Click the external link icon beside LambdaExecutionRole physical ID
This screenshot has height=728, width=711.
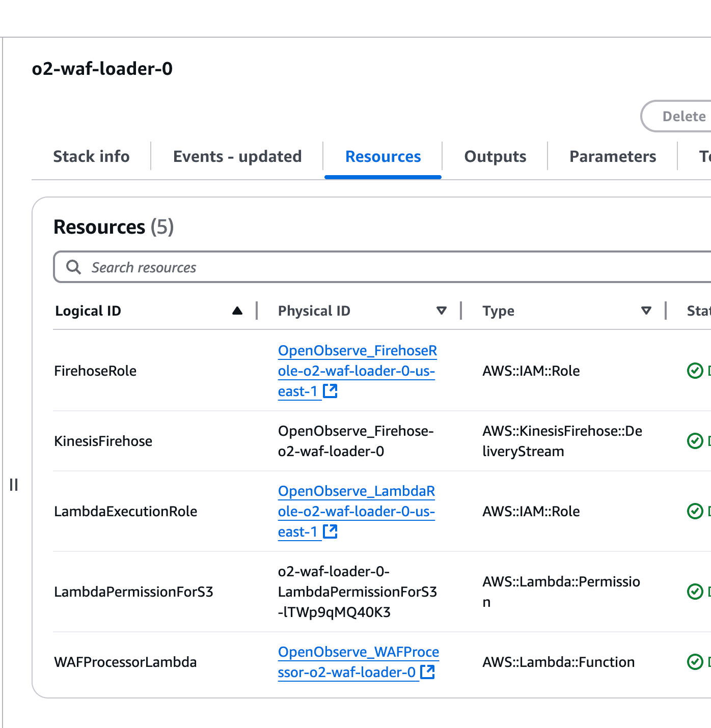click(331, 531)
